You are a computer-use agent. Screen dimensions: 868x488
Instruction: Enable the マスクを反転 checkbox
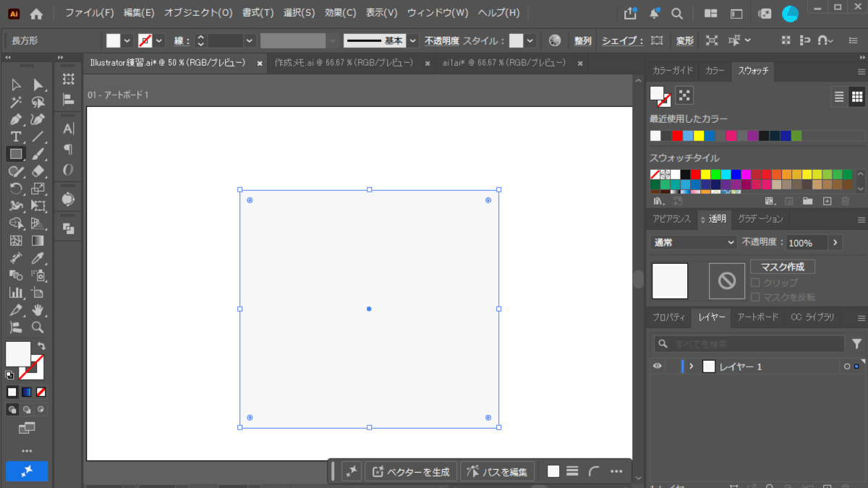pos(755,297)
